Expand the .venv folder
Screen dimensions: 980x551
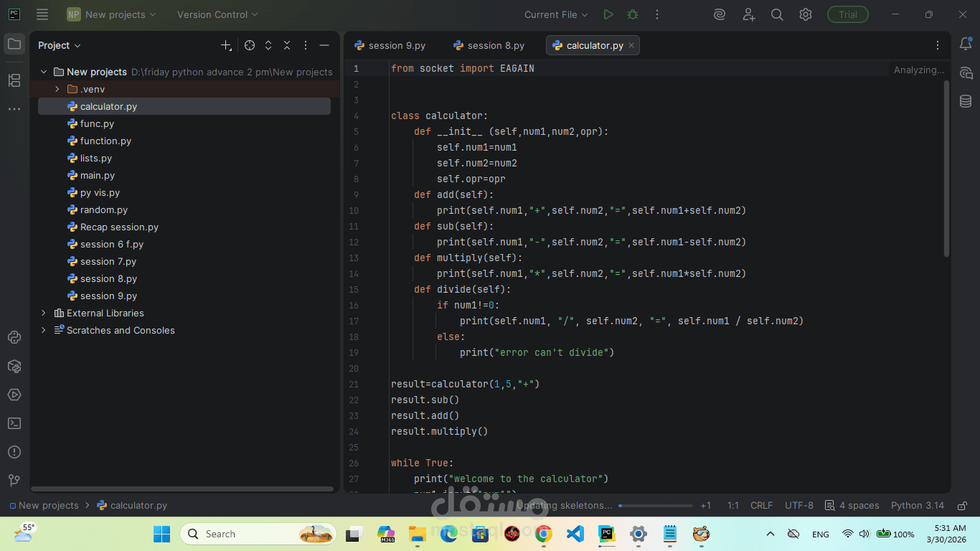57,89
